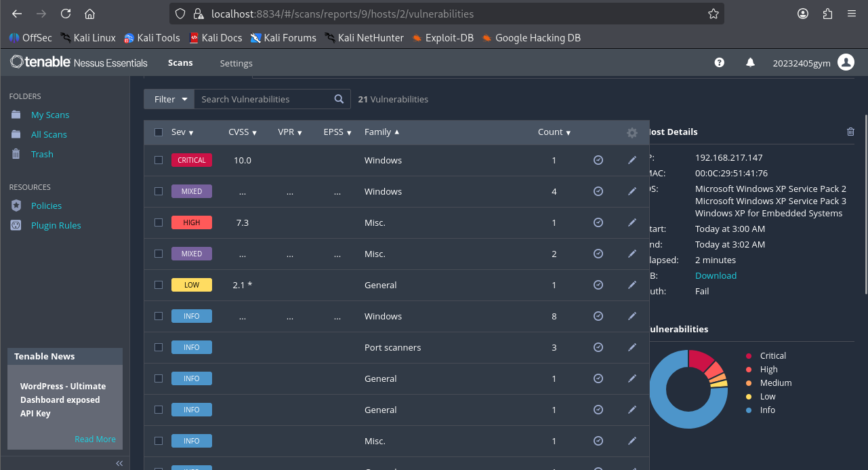Check the INFO Windows row checkbox
The image size is (868, 470).
click(159, 316)
